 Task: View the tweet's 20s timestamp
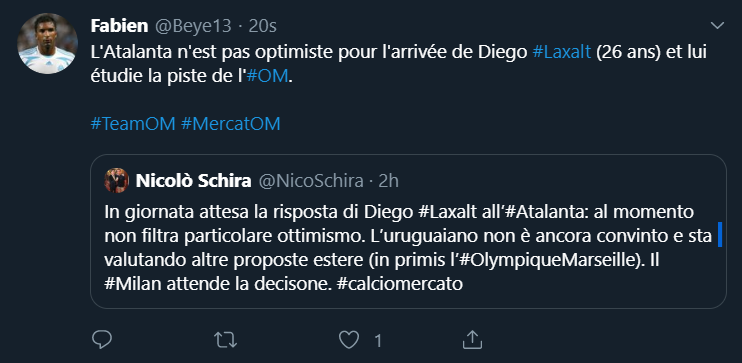(263, 26)
